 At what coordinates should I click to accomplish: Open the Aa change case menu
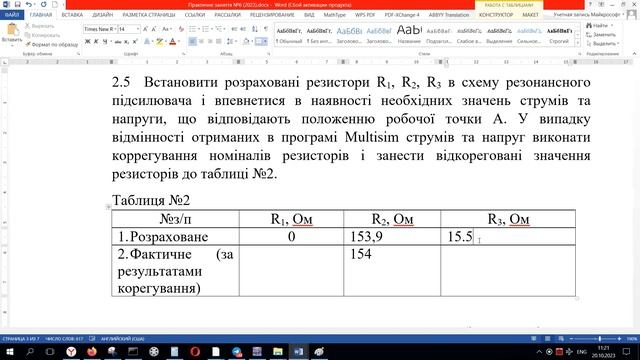click(x=166, y=29)
